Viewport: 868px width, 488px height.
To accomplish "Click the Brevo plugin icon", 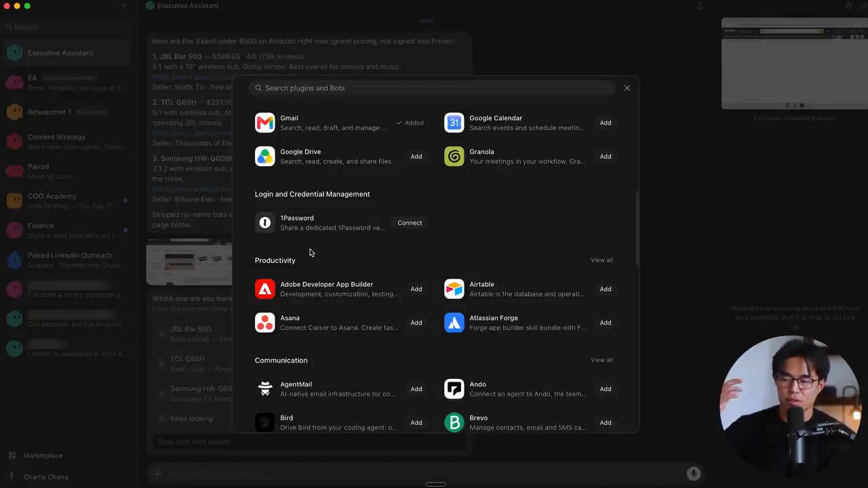I will click(x=454, y=422).
